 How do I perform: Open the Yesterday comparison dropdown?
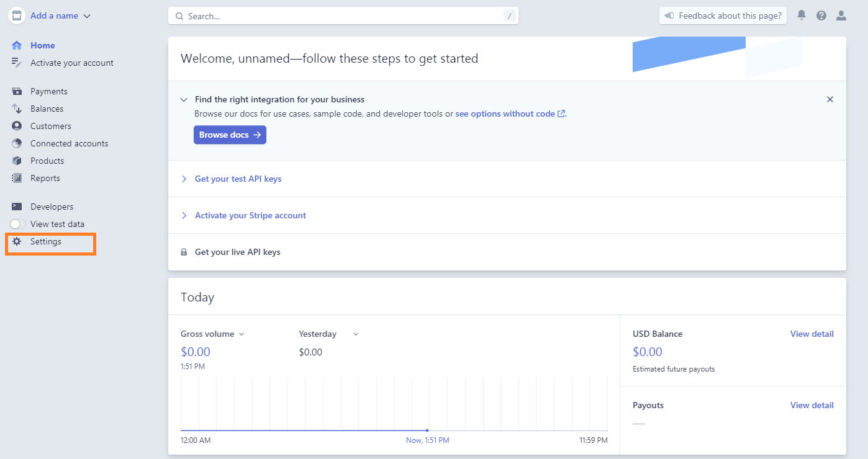328,334
